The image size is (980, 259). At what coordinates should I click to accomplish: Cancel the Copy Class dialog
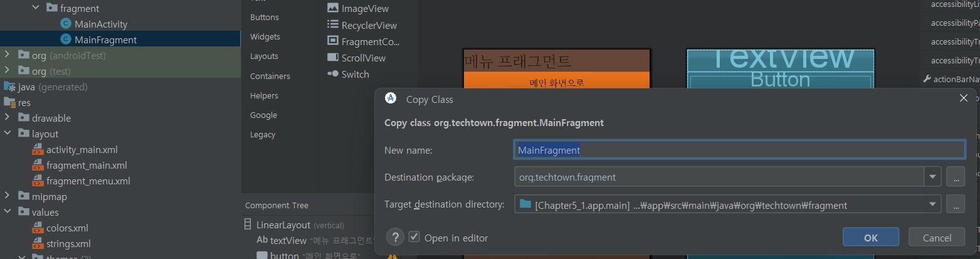pyautogui.click(x=937, y=237)
